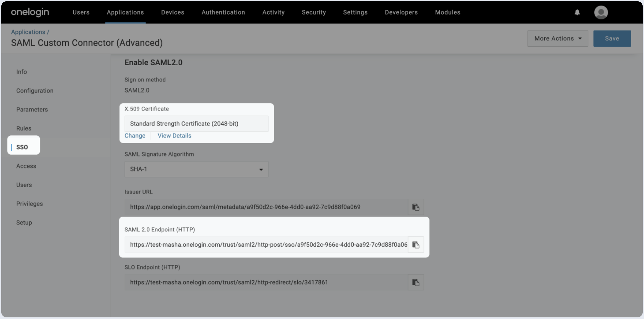
Task: Open View Details for the certificate
Action: click(x=174, y=136)
